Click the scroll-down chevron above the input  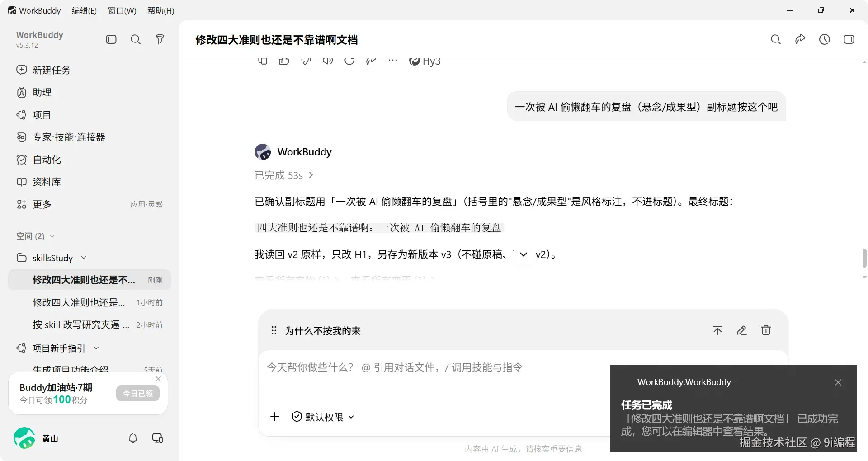point(523,254)
